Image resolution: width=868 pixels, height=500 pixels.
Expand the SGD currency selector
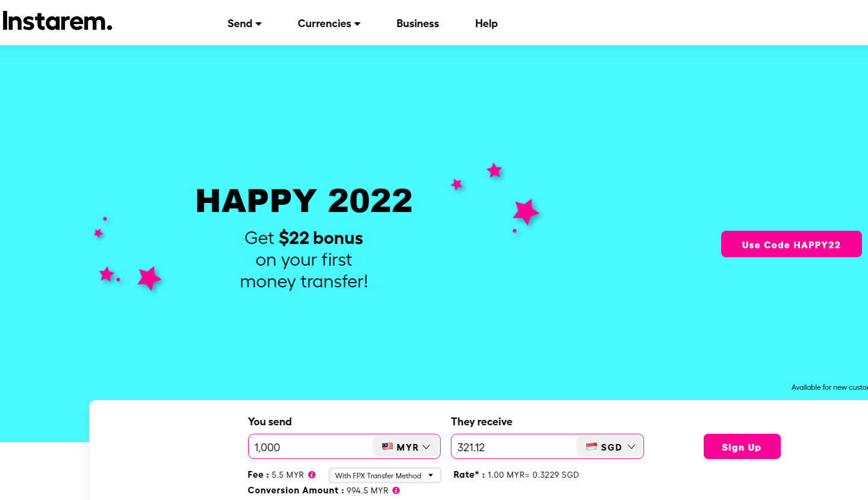(x=611, y=447)
